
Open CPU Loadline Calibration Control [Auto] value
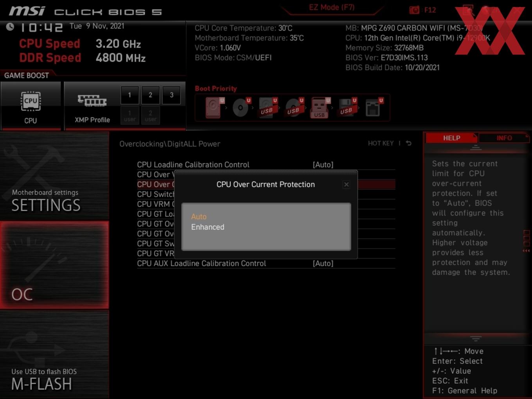click(323, 165)
